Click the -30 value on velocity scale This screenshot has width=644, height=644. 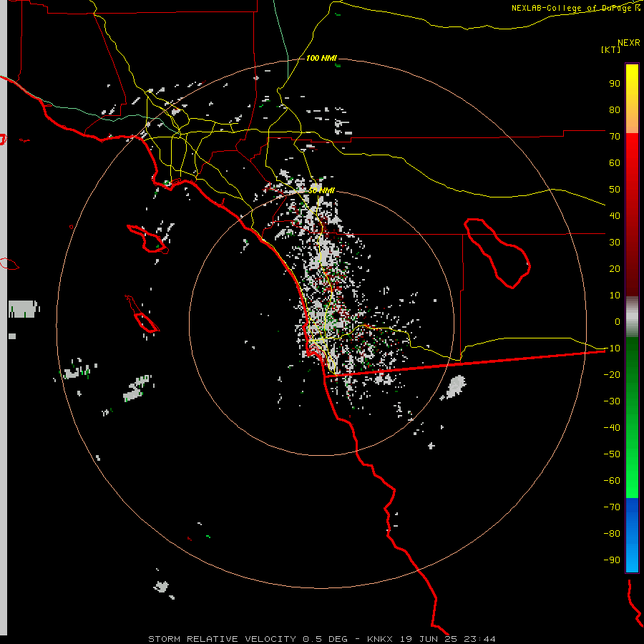612,401
